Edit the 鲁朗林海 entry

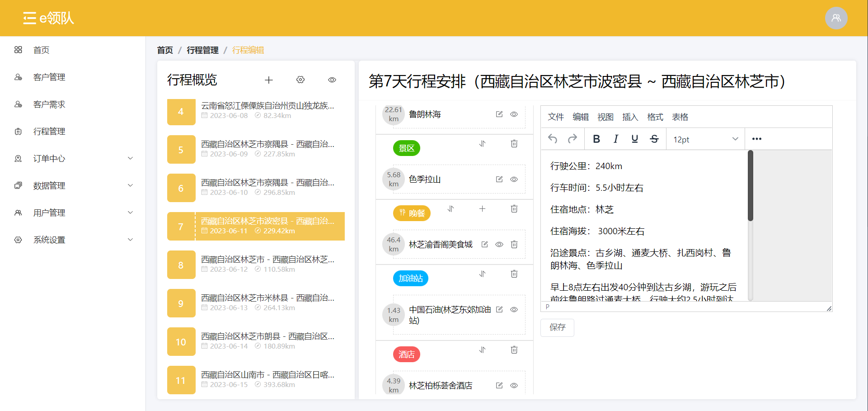click(x=499, y=114)
